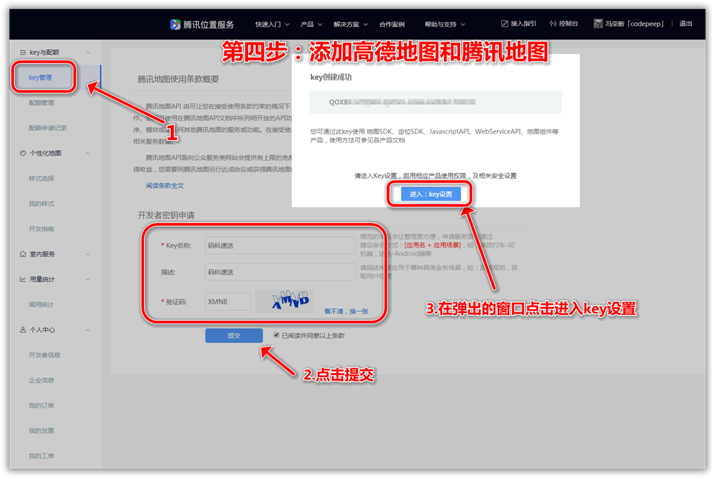Open the 帮助与支持 dropdown menu
This screenshot has height=478, width=714.
(x=445, y=24)
